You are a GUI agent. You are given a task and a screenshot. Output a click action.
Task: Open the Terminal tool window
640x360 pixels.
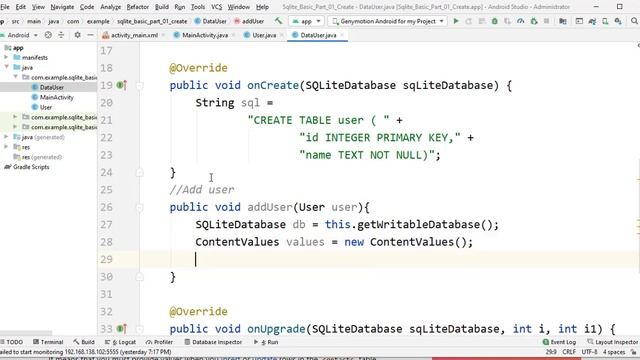tap(48, 342)
